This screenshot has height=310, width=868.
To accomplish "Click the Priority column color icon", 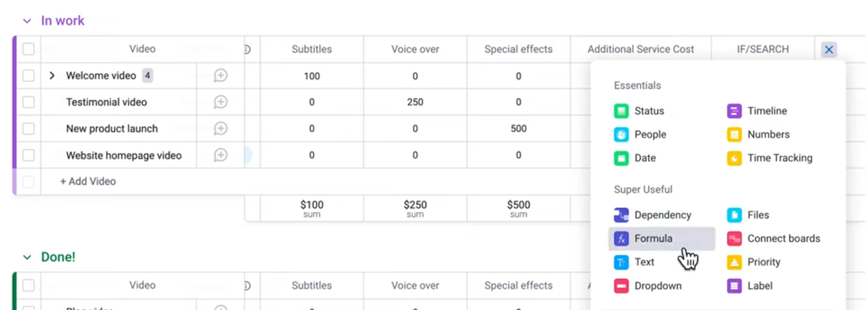I will click(x=734, y=262).
